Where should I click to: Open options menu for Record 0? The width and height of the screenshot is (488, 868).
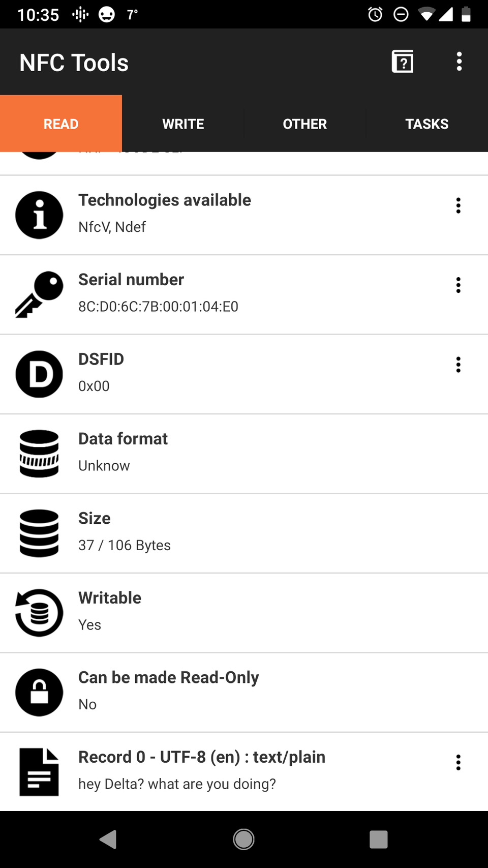click(458, 762)
